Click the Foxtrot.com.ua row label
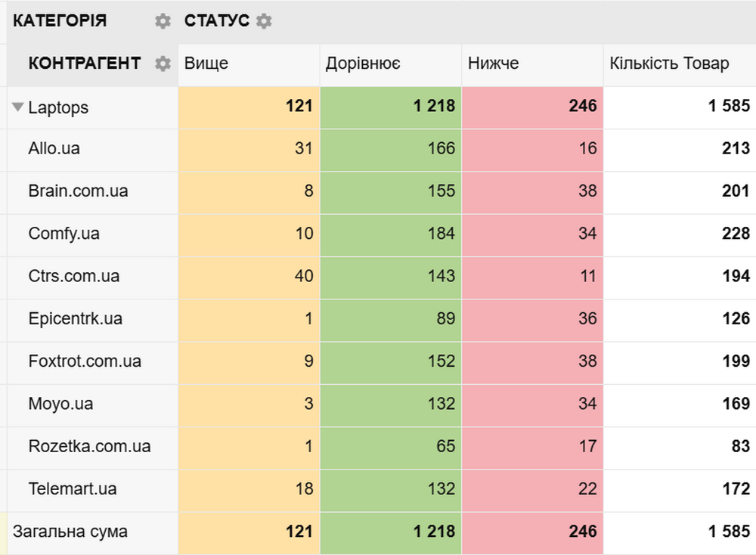This screenshot has height=555, width=756. click(x=84, y=361)
